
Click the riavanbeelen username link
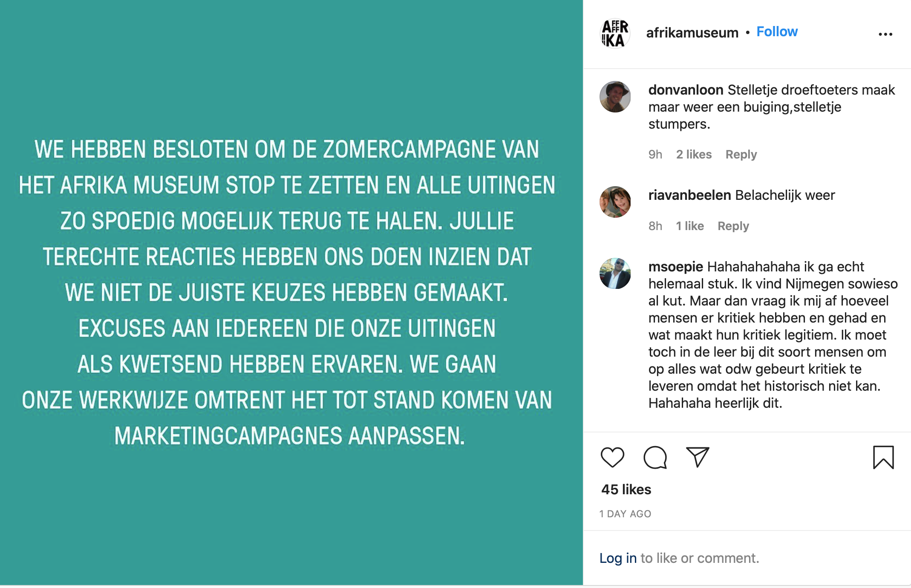pyautogui.click(x=689, y=195)
